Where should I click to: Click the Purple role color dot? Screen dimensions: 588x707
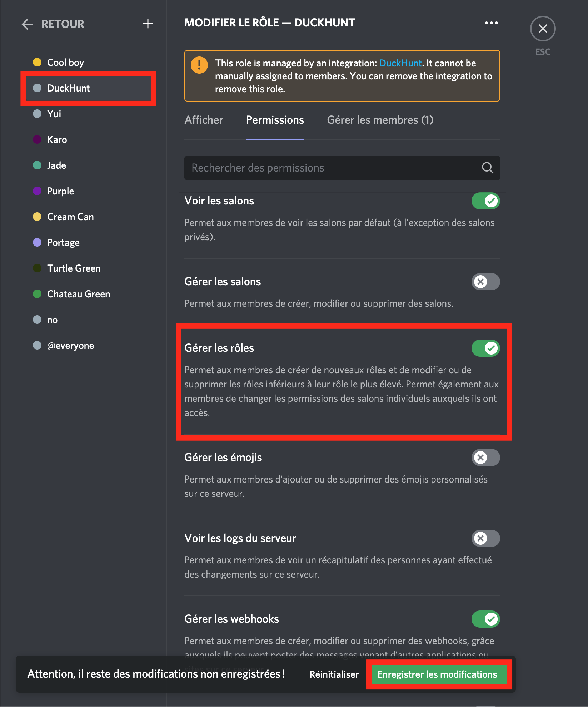(x=37, y=191)
